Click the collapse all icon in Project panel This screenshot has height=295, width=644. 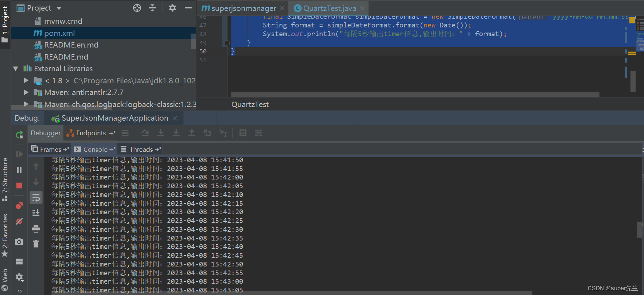153,8
